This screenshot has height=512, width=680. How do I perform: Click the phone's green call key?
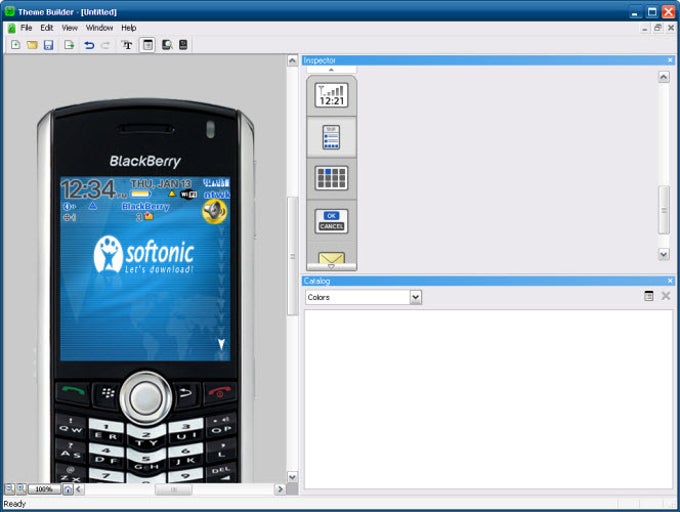coord(72,393)
